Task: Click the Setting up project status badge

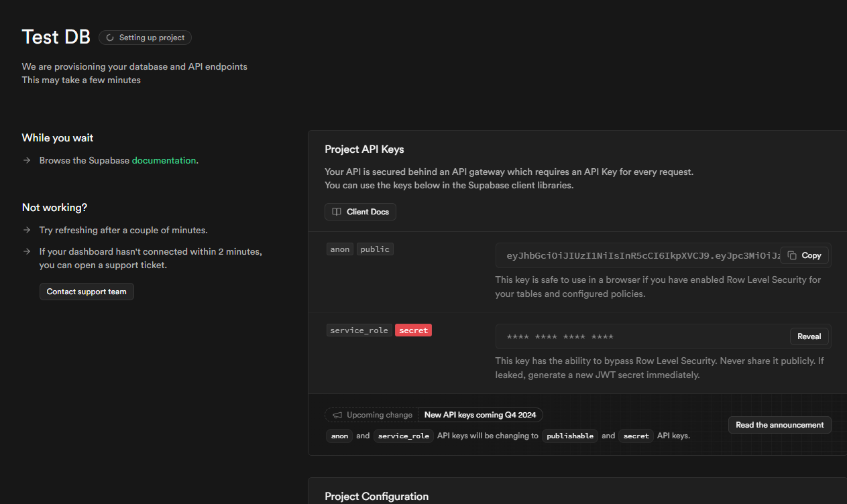Action: tap(146, 38)
